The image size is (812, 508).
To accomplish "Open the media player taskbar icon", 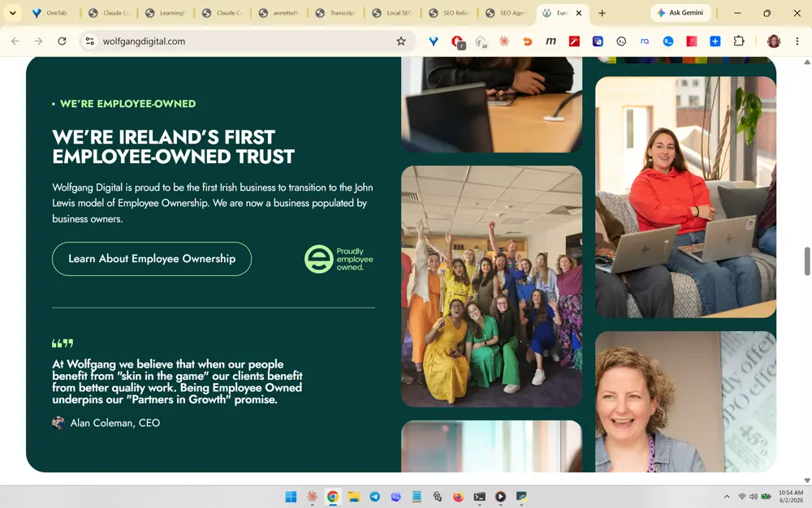I will (x=500, y=497).
